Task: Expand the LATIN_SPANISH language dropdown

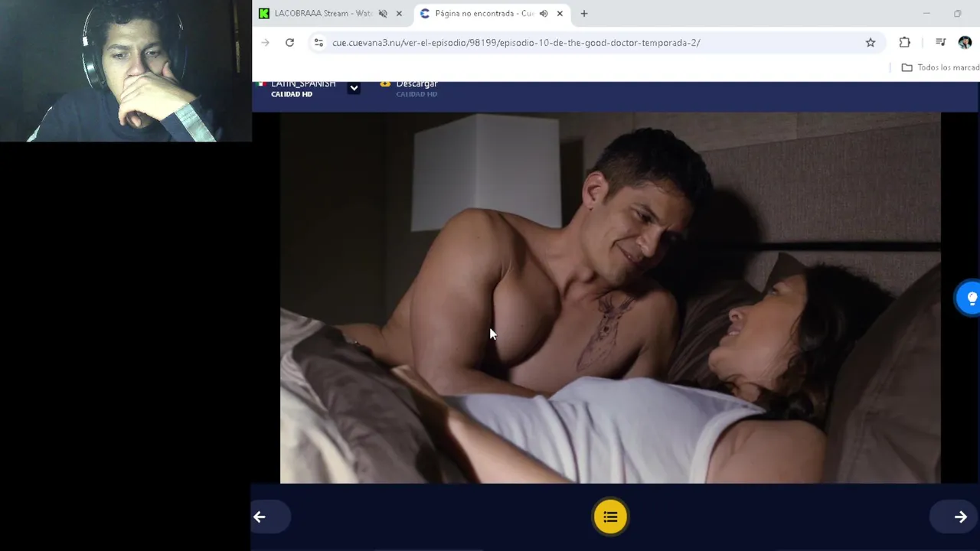Action: 354,88
